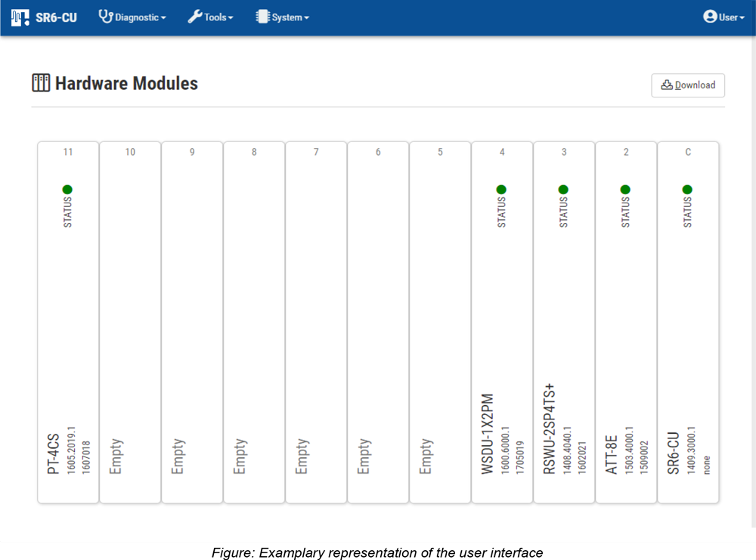The width and height of the screenshot is (756, 560).
Task: Click the chip System icon
Action: [262, 17]
